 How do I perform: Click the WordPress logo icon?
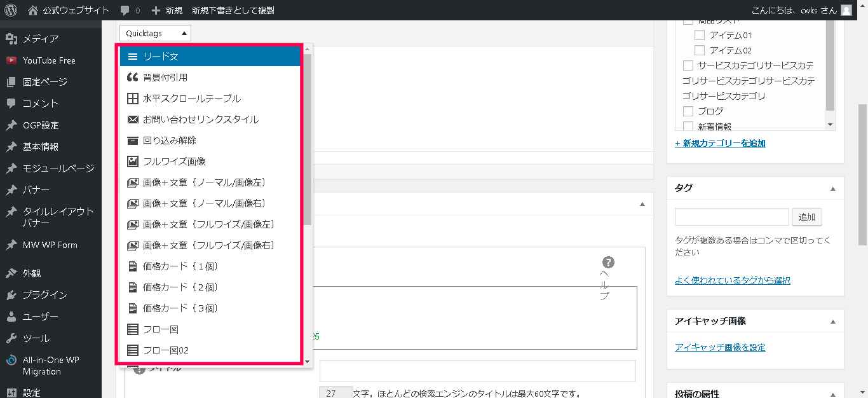[10, 10]
